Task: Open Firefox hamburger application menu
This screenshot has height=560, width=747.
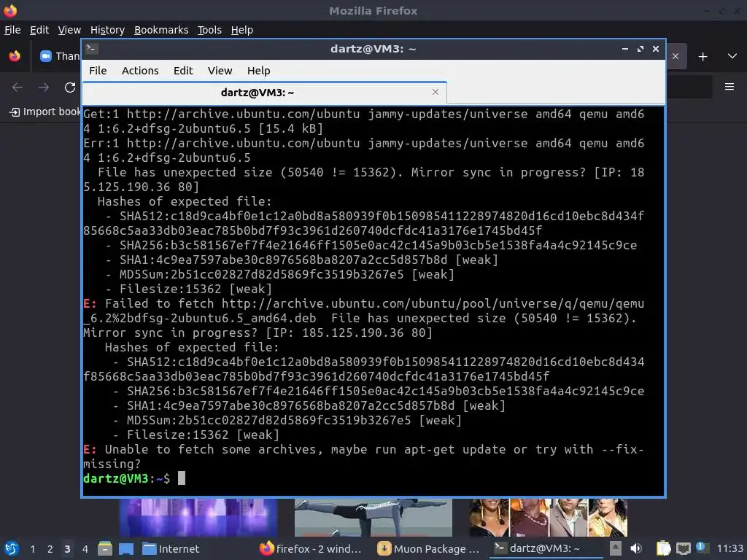Action: coord(729,87)
